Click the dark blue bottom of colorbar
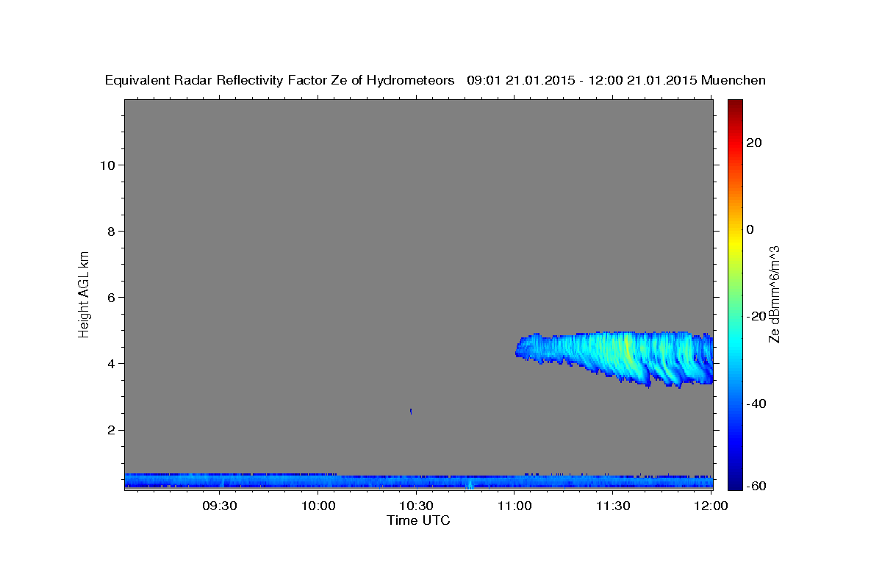Image resolution: width=882 pixels, height=588 pixels. click(735, 481)
